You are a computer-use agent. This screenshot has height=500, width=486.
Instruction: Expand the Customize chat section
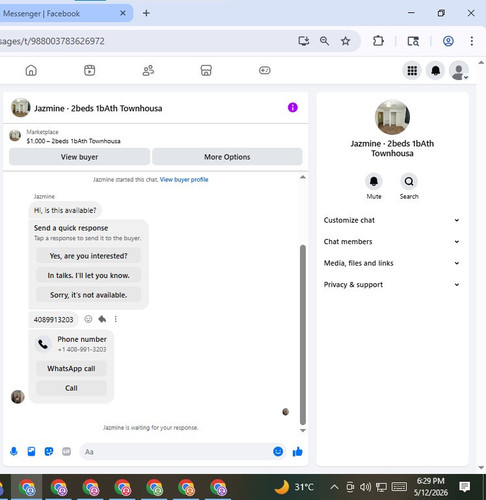pyautogui.click(x=392, y=220)
